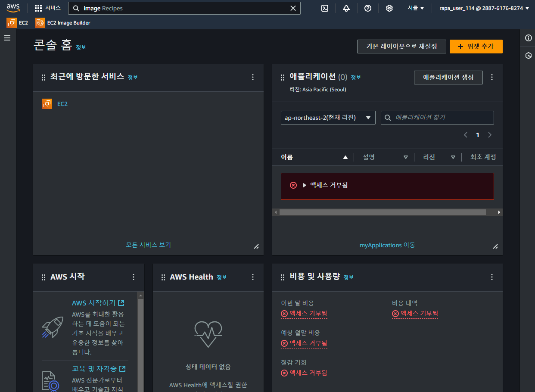Open Info link next to Console Home title
Viewport: 535px width, 392px height.
click(81, 47)
